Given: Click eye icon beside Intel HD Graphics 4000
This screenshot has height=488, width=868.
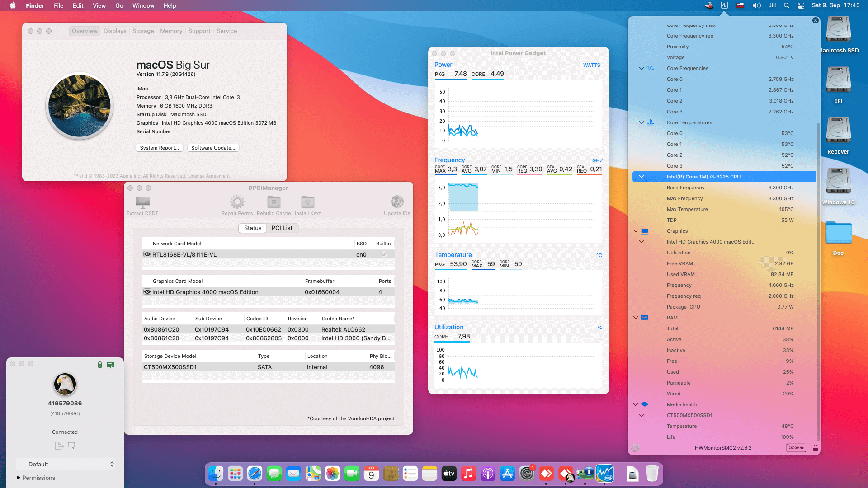Looking at the screenshot, I should tap(147, 292).
